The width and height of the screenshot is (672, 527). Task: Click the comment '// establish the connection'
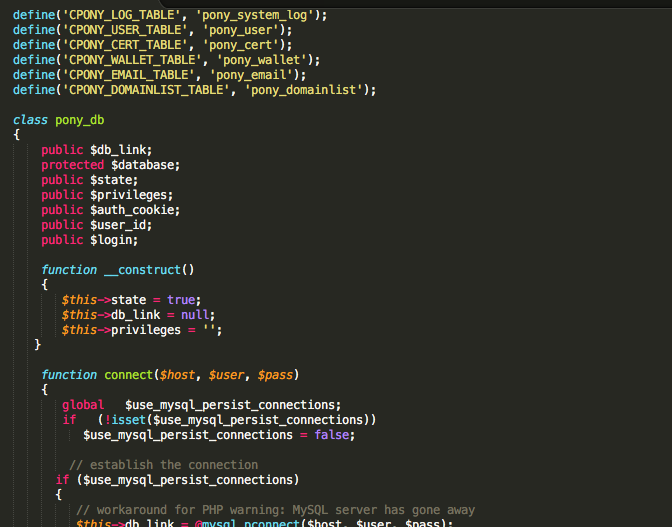pos(164,465)
